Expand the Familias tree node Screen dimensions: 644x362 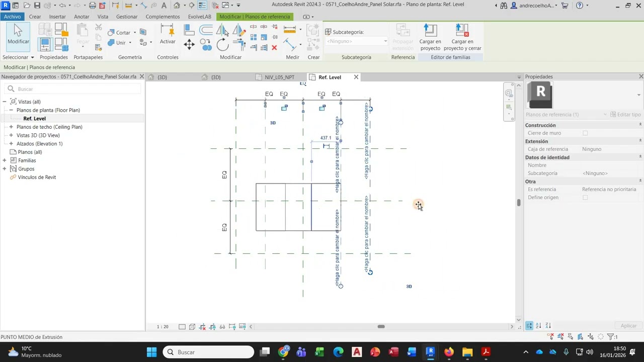[x=5, y=160]
